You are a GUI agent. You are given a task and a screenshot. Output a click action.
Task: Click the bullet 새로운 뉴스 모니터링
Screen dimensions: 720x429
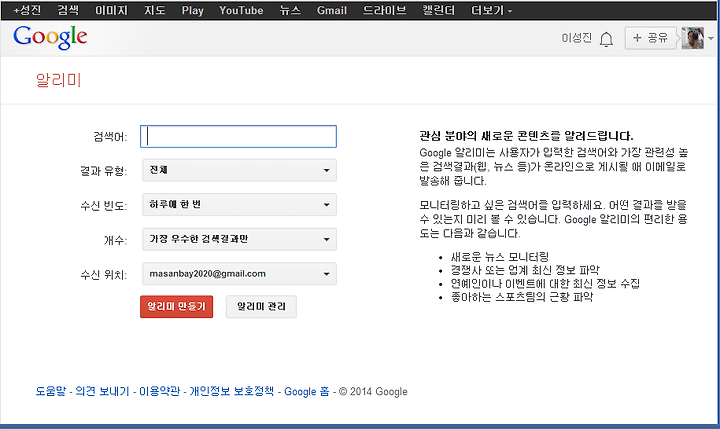pos(500,256)
